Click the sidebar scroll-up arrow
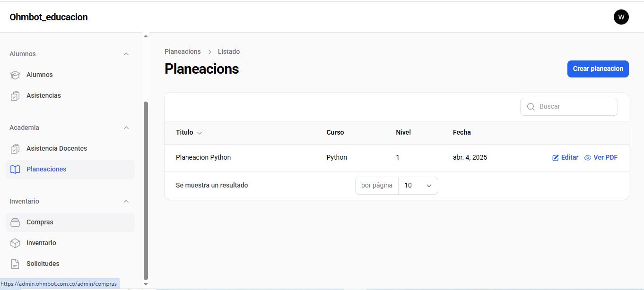This screenshot has height=290, width=644. click(x=146, y=36)
